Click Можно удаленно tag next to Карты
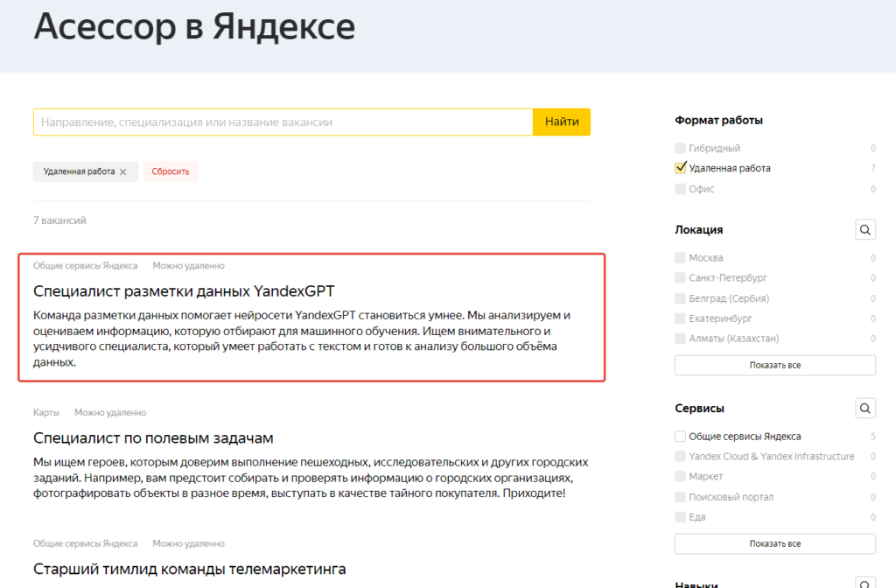This screenshot has height=588, width=896. click(110, 413)
